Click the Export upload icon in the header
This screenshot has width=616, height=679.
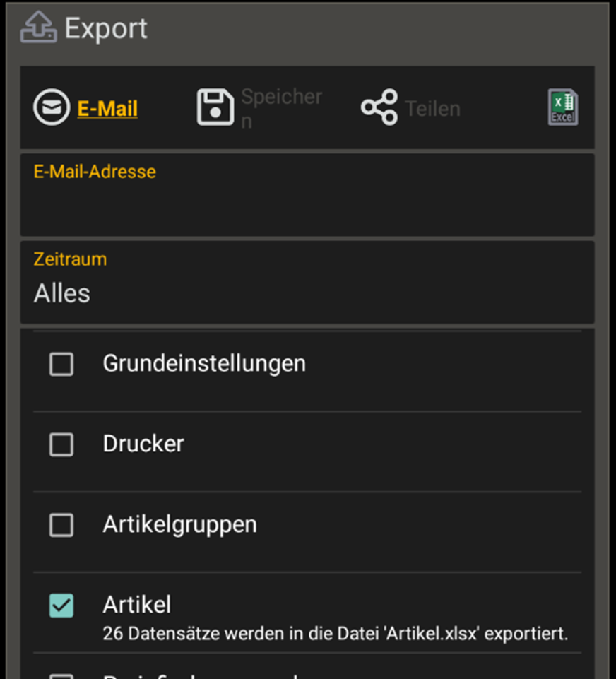pyautogui.click(x=38, y=28)
